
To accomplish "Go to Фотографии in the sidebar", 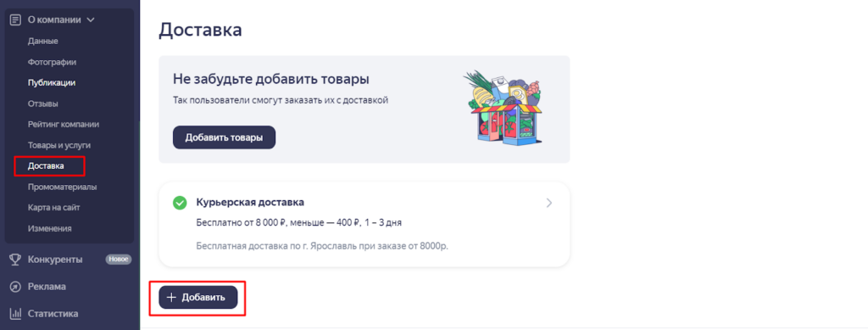I will 52,62.
